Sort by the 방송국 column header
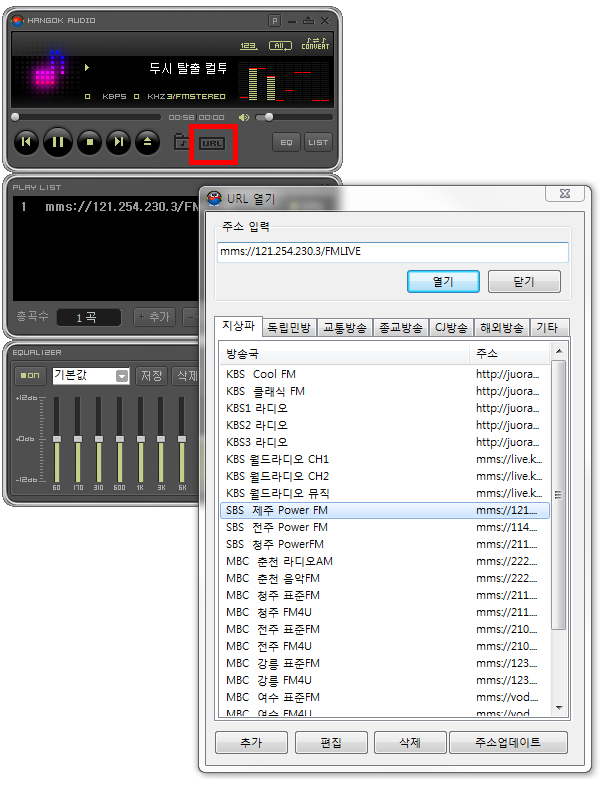The width and height of the screenshot is (608, 785). [345, 354]
